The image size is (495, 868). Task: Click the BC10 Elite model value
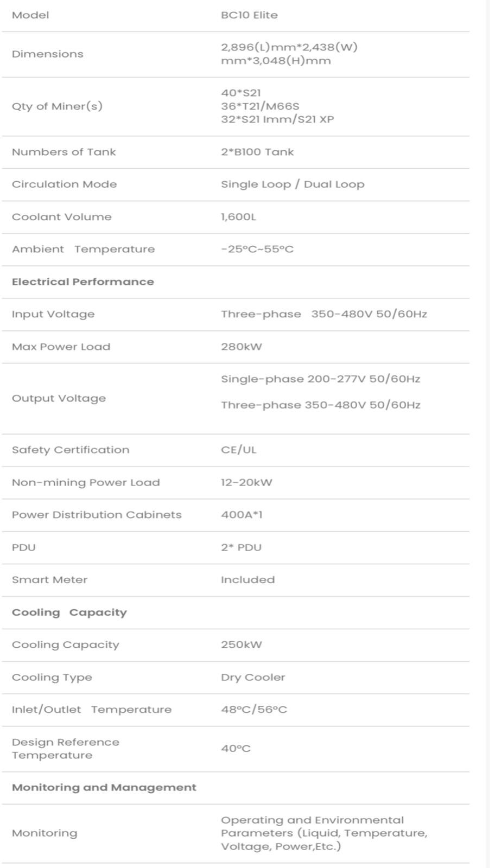(x=249, y=15)
